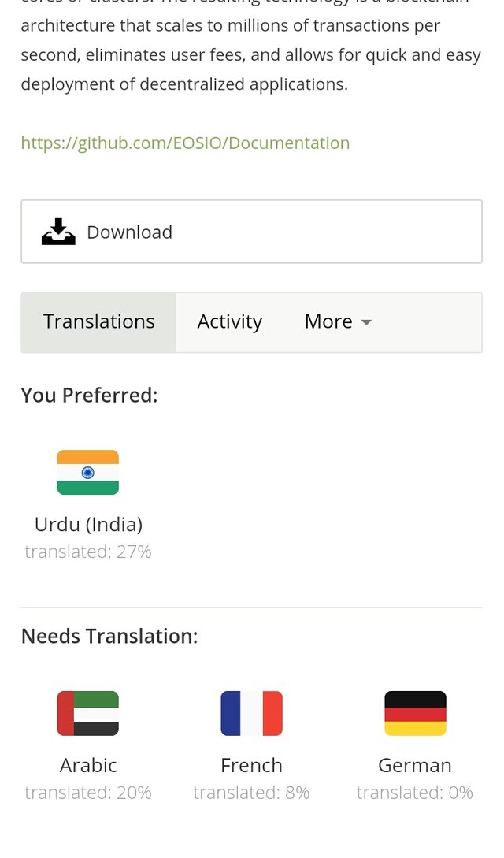Open the Urdu (India) language link
The width and height of the screenshot is (504, 858).
pos(88,524)
